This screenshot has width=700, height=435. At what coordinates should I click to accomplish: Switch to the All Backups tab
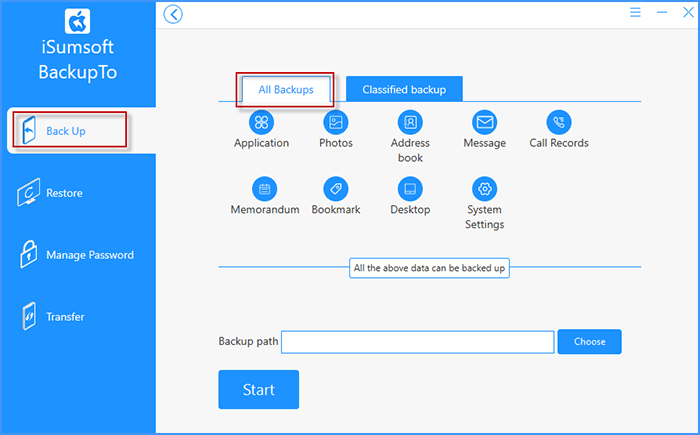(286, 90)
